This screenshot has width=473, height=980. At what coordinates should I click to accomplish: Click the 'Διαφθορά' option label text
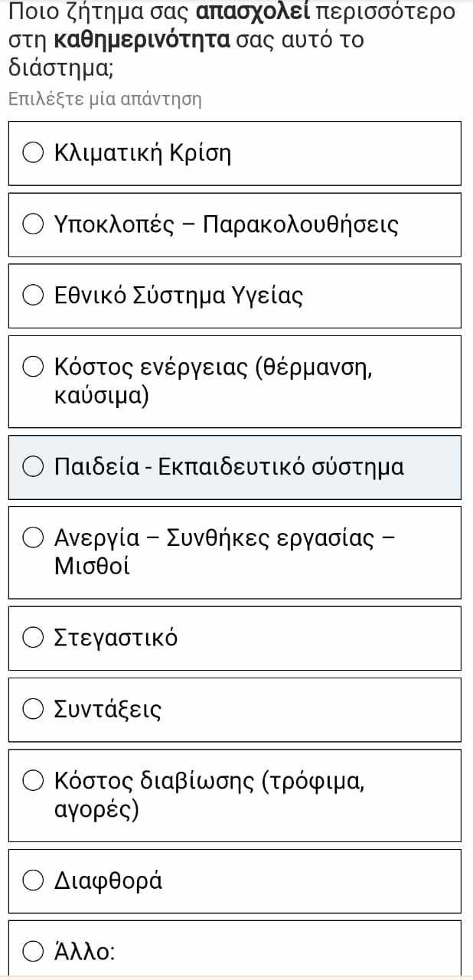pyautogui.click(x=109, y=881)
